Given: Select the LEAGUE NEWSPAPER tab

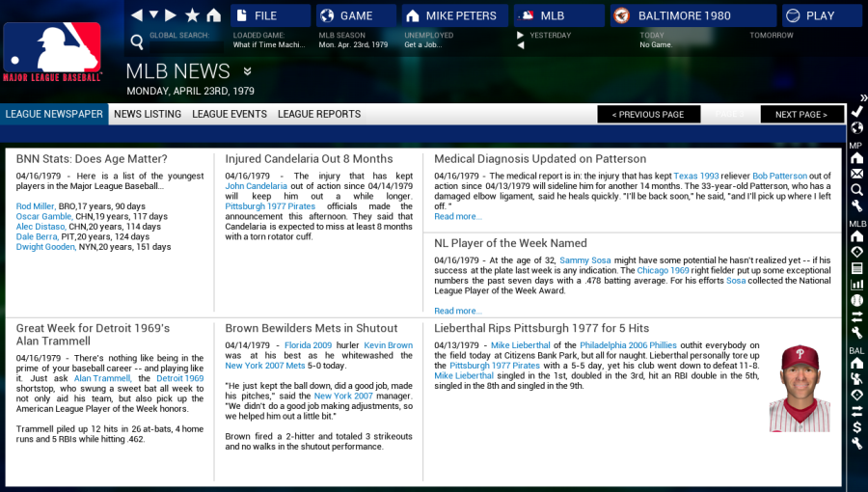Looking at the screenshot, I should pyautogui.click(x=54, y=114).
